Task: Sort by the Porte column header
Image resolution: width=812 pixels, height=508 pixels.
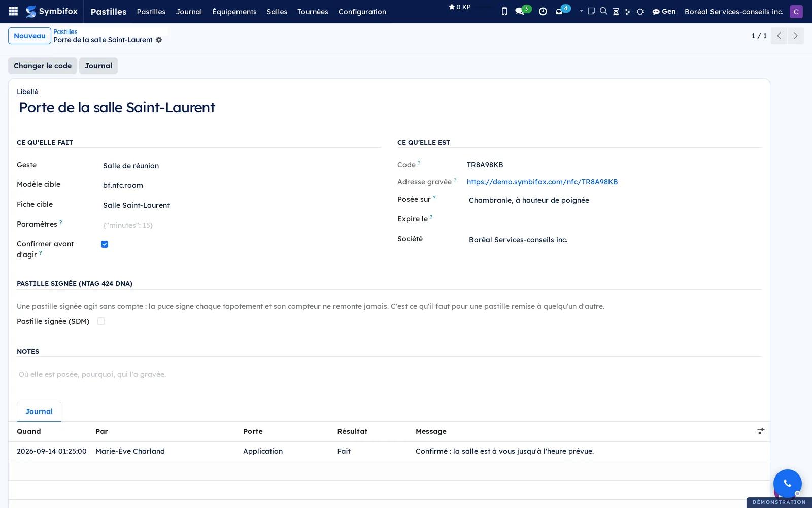Action: (x=253, y=431)
